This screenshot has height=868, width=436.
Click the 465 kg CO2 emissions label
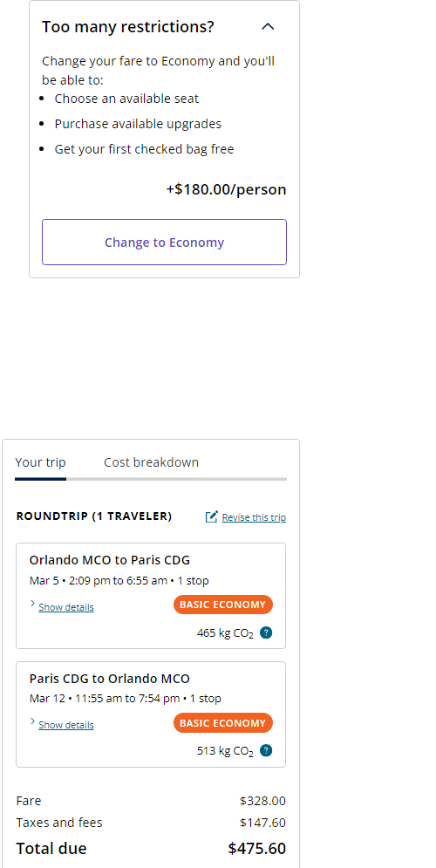[x=225, y=633]
